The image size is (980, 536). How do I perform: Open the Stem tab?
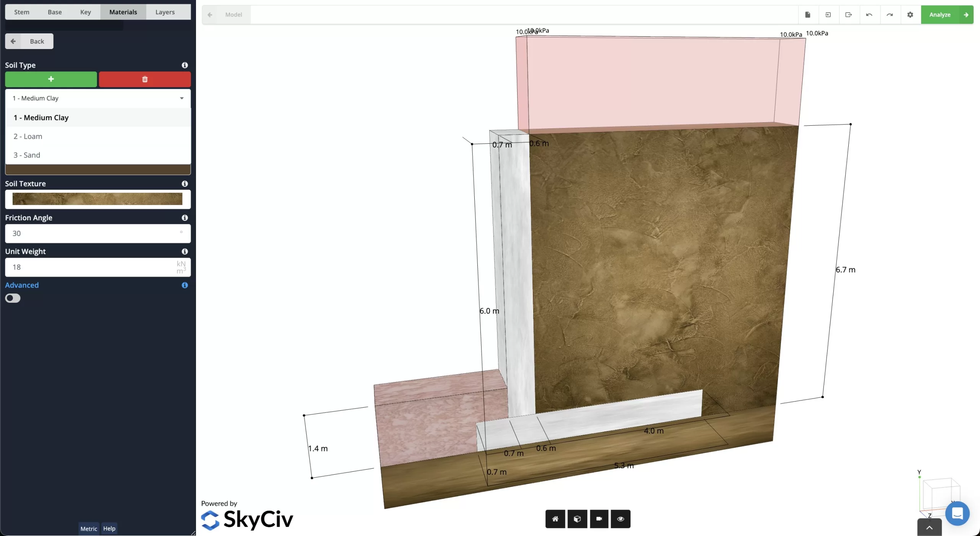pos(22,12)
